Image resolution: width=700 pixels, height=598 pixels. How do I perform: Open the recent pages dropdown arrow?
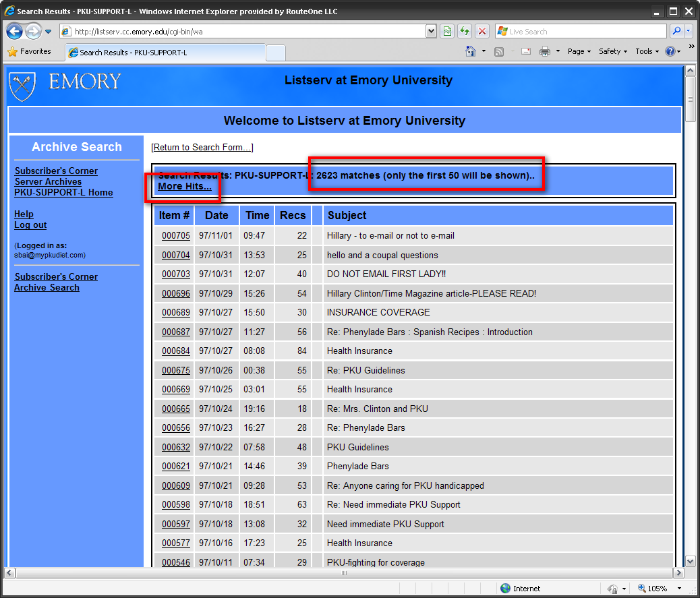tap(48, 32)
